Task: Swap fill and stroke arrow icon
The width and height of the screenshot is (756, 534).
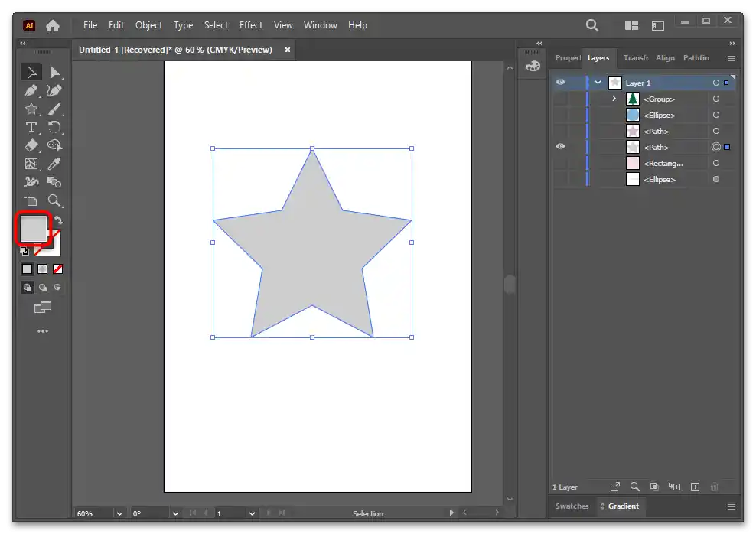Action: [58, 220]
